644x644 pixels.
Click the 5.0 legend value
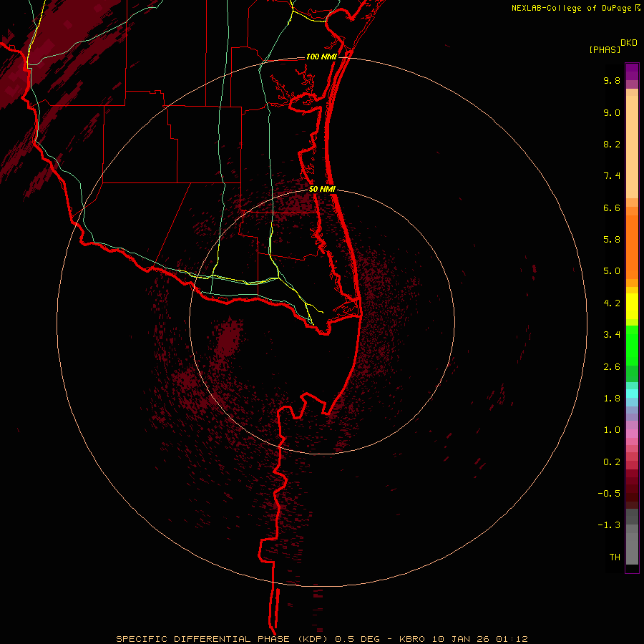point(612,271)
